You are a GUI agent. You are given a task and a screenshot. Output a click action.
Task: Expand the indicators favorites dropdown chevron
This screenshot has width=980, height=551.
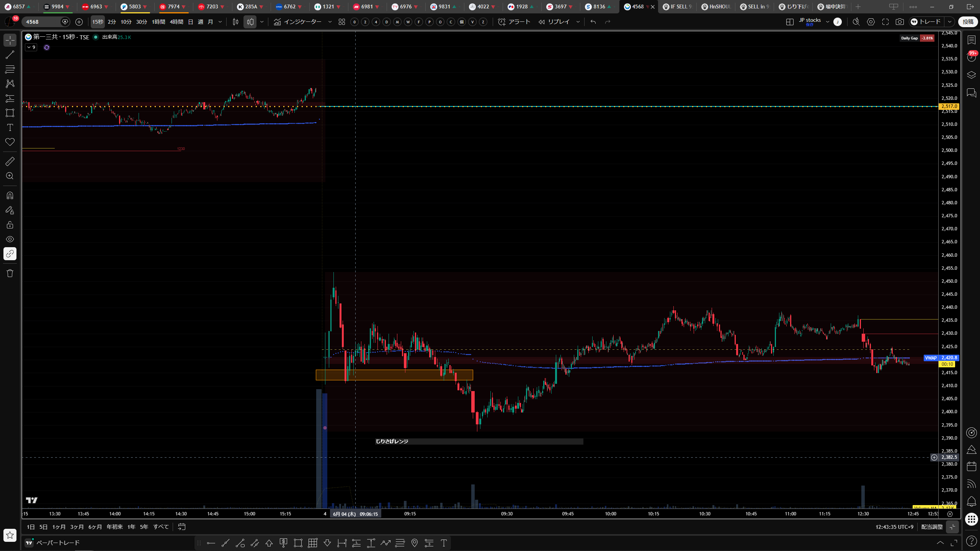(330, 22)
